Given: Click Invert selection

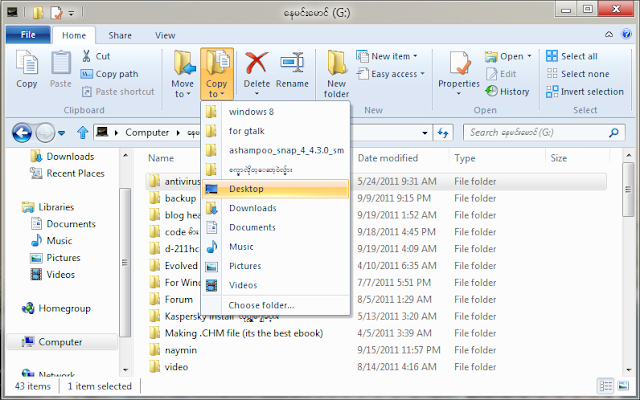Looking at the screenshot, I should 585,91.
